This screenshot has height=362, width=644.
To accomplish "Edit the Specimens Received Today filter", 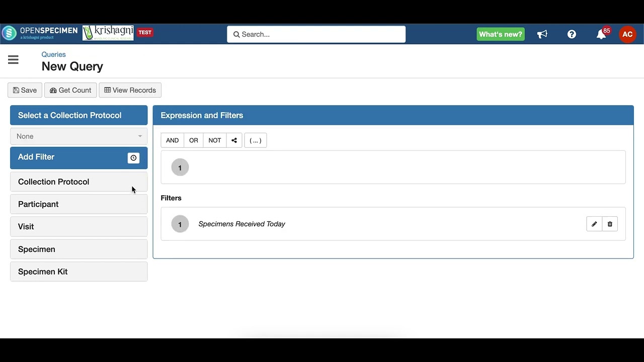I will (594, 224).
